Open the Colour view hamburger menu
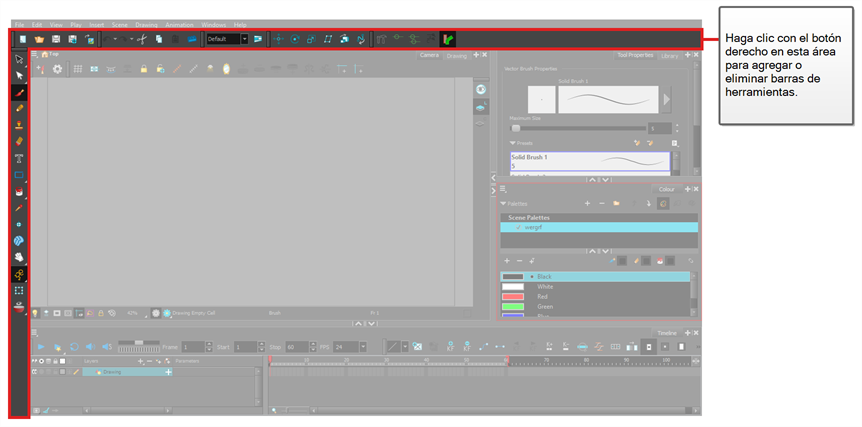 [x=502, y=189]
